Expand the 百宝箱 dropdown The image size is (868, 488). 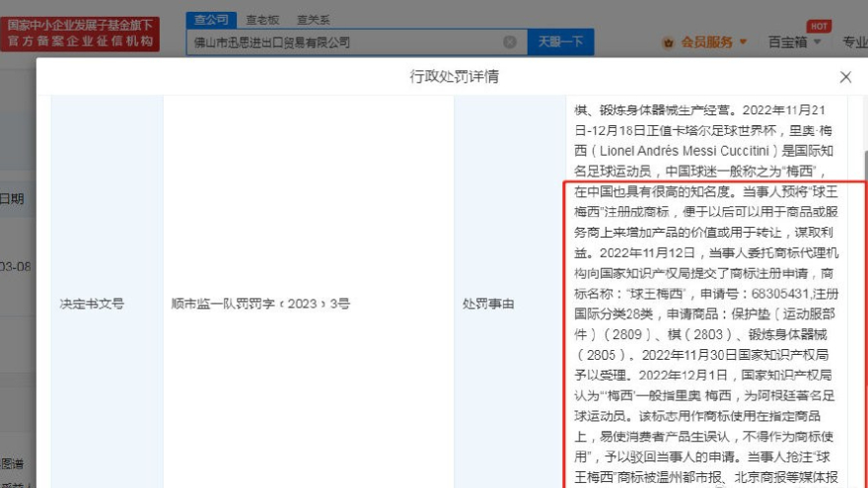(x=793, y=42)
